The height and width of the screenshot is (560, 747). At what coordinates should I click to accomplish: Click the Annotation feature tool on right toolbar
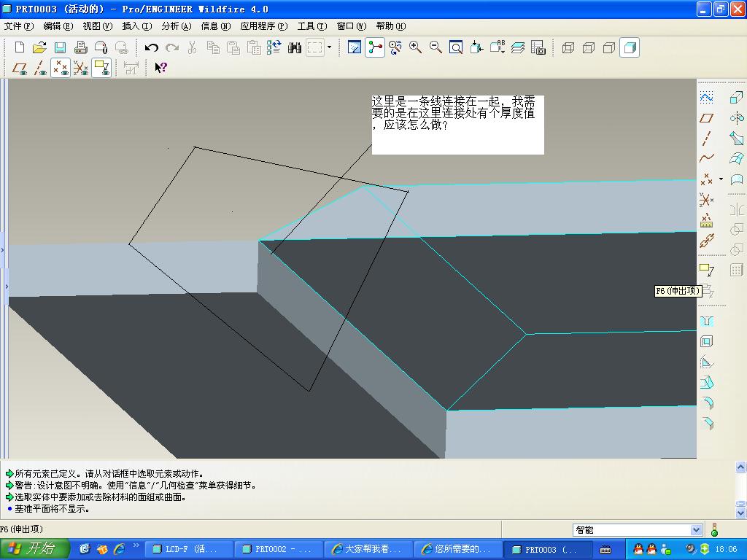(x=706, y=270)
